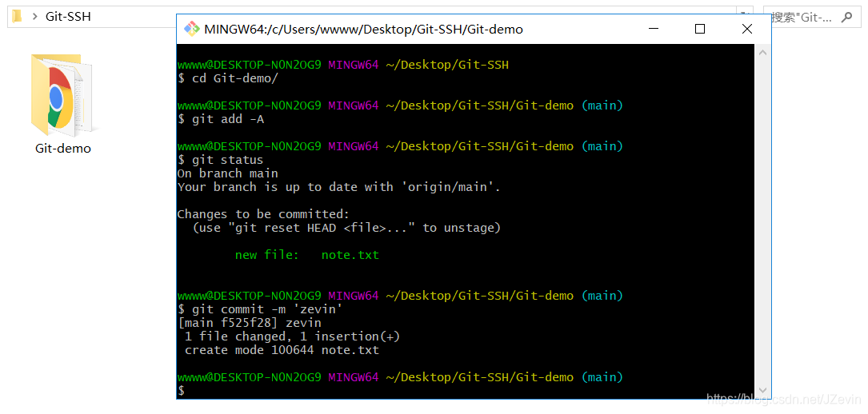The image size is (868, 414).
Task: Click the 'Changes to be committed:' line
Action: click(263, 214)
